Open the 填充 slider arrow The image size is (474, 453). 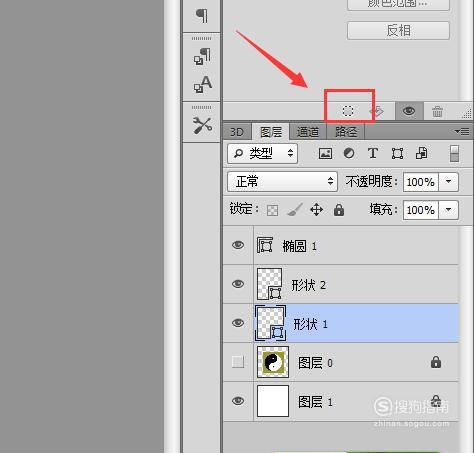pos(449,210)
